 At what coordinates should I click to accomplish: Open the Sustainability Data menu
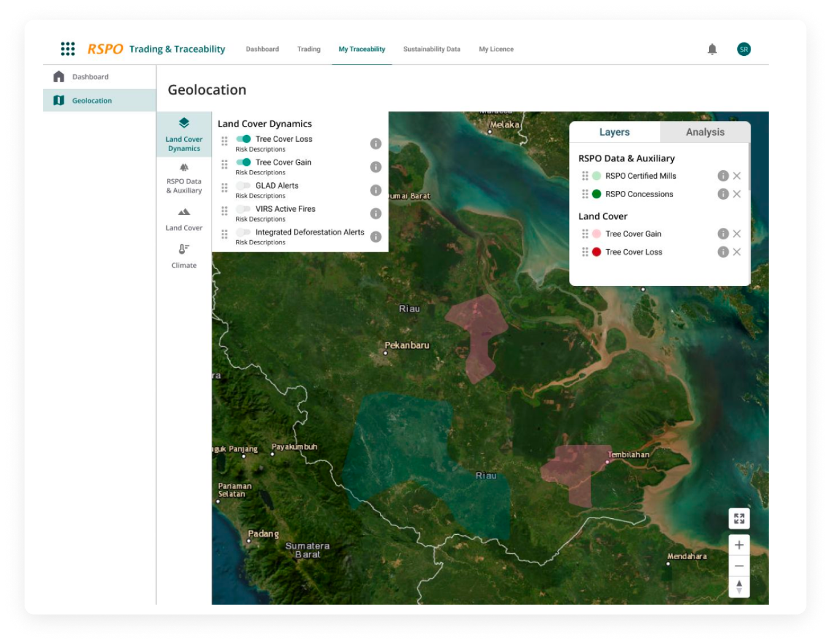[x=431, y=49]
